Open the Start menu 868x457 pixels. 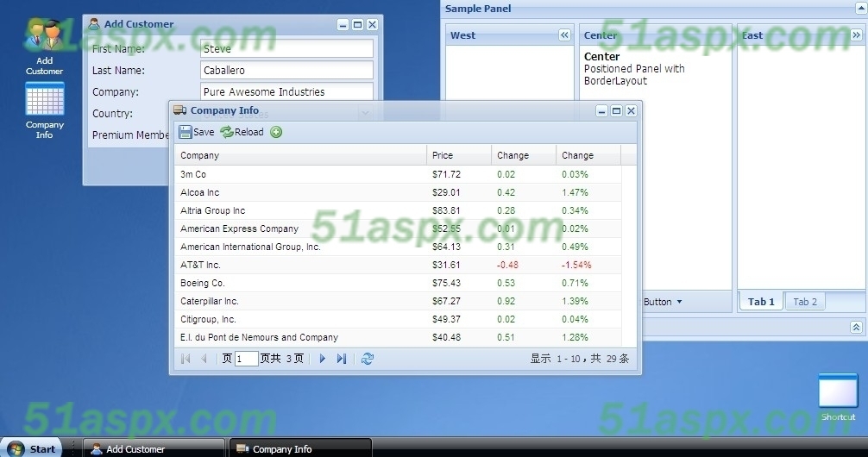32,448
